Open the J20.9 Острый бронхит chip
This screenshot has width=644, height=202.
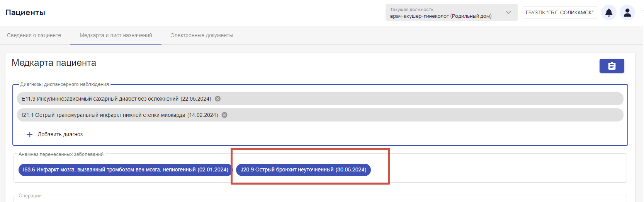click(303, 169)
